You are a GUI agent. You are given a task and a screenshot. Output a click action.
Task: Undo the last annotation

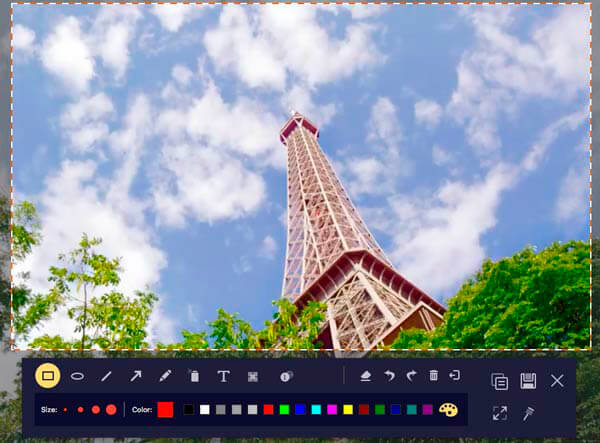pos(389,376)
